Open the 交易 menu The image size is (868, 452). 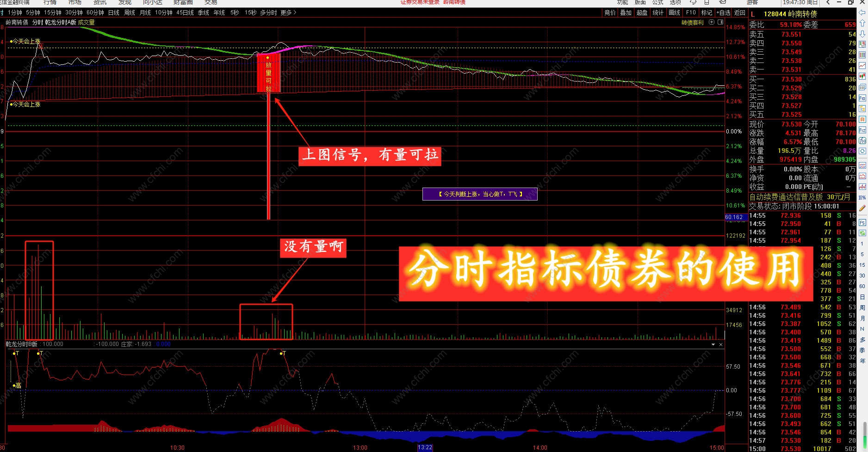coord(211,2)
